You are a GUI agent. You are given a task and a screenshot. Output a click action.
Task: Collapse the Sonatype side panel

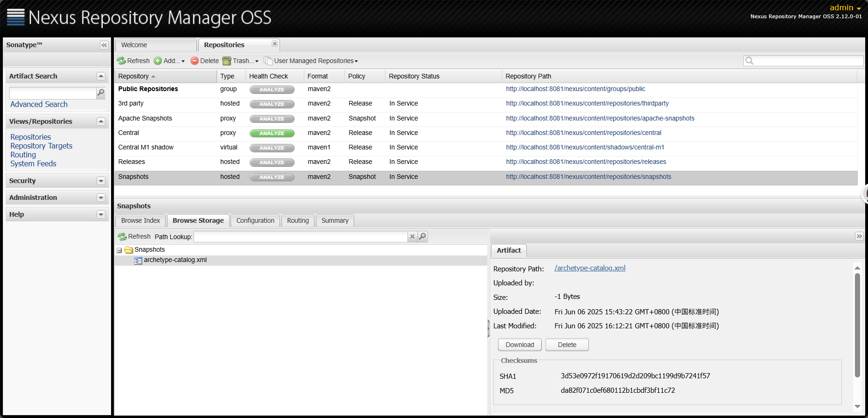pos(104,45)
